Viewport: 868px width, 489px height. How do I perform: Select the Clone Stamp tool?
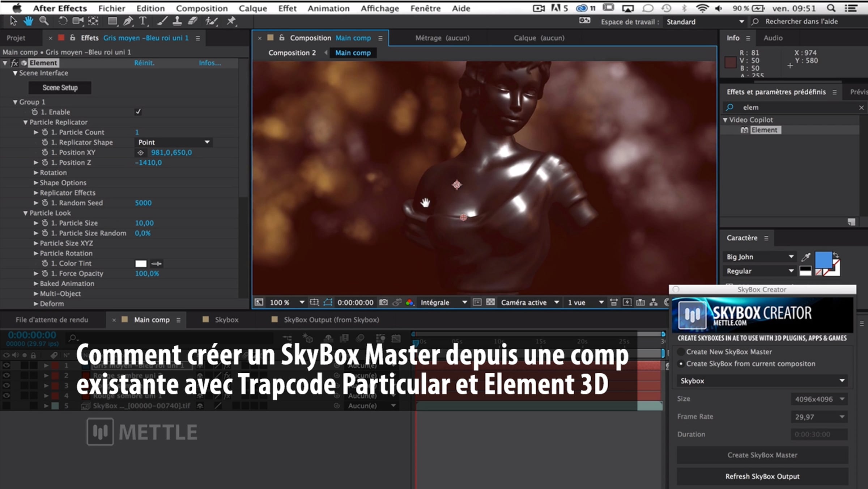click(177, 21)
